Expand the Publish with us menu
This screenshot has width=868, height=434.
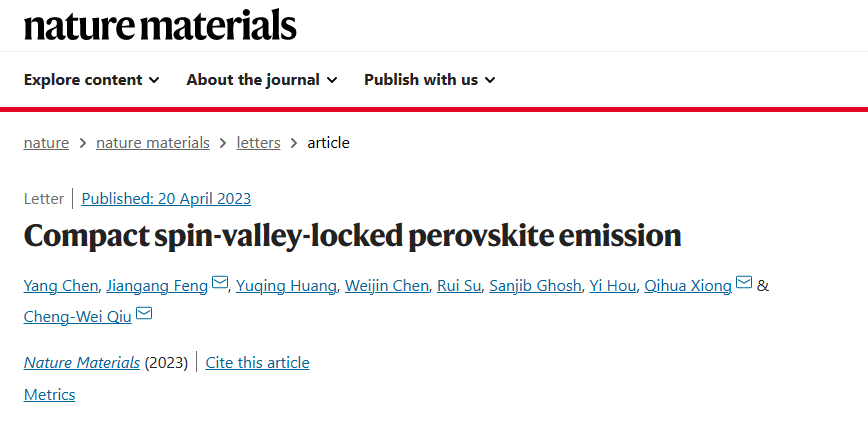coord(430,80)
